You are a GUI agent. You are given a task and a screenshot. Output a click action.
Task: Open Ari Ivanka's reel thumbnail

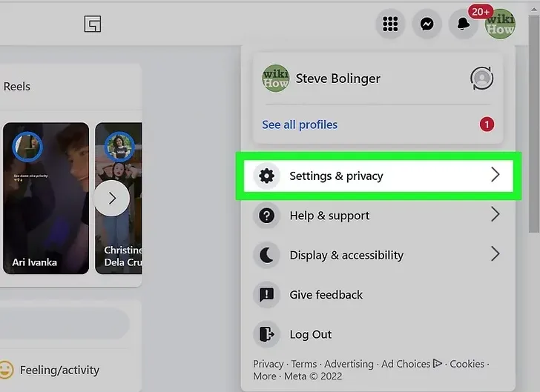pos(46,199)
